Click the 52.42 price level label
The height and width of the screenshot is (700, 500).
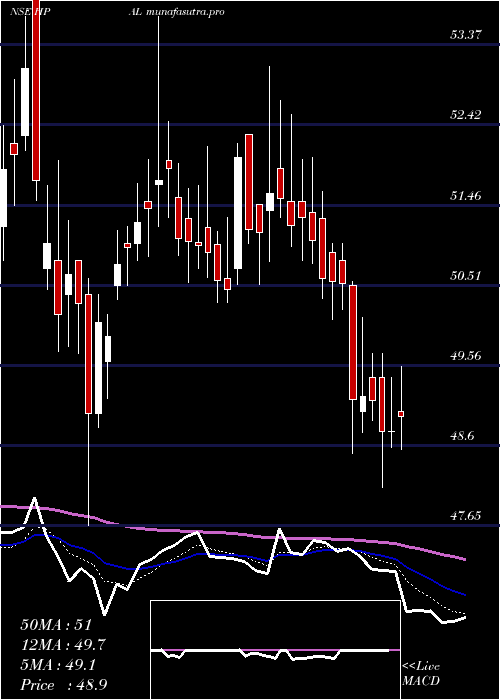point(466,115)
